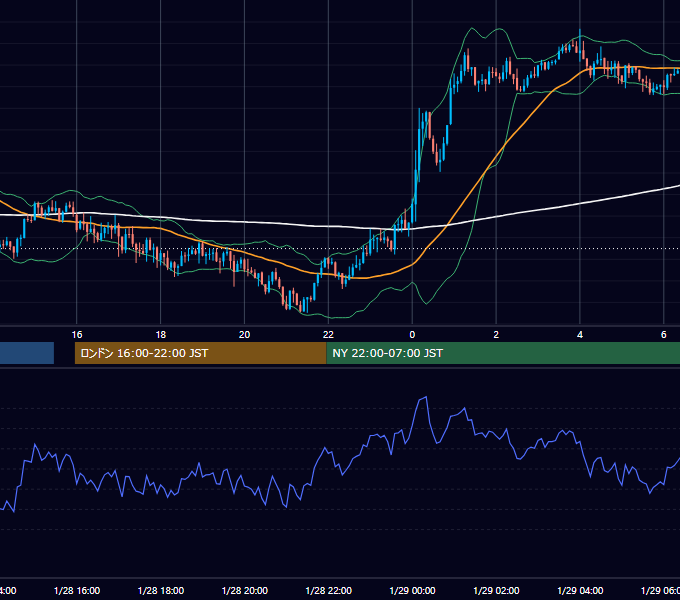Screen dimensions: 680x600
Task: Click the upper axis hour label 16
Action: click(77, 335)
